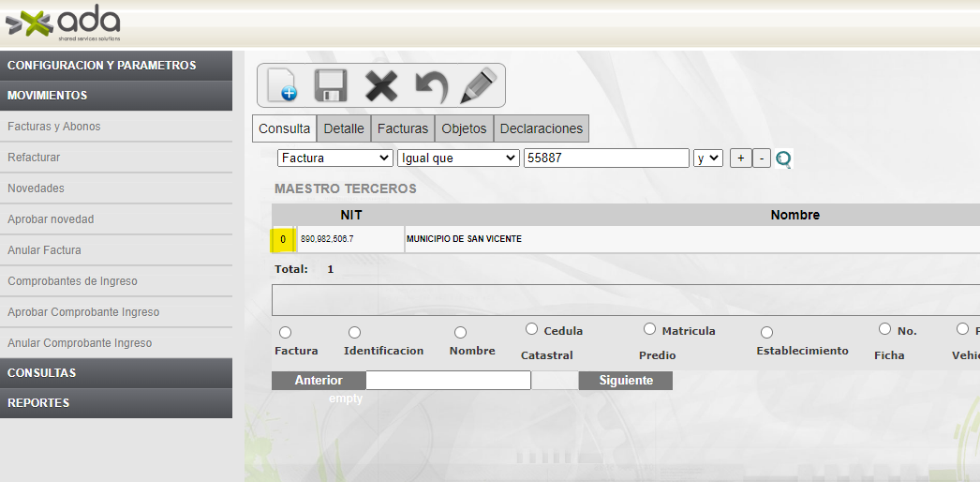Click the Undo arrow icon

coord(431,86)
